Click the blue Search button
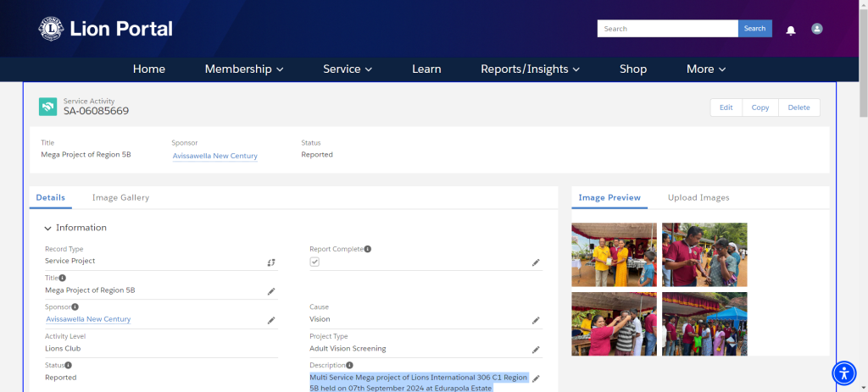The height and width of the screenshot is (392, 868). coord(754,29)
